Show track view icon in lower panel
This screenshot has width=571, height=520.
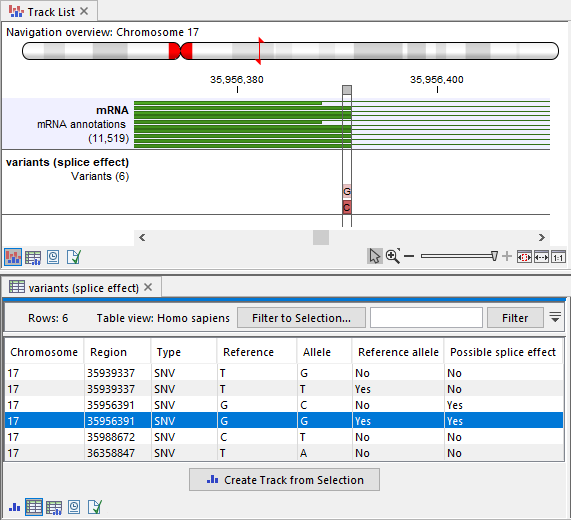click(14, 507)
